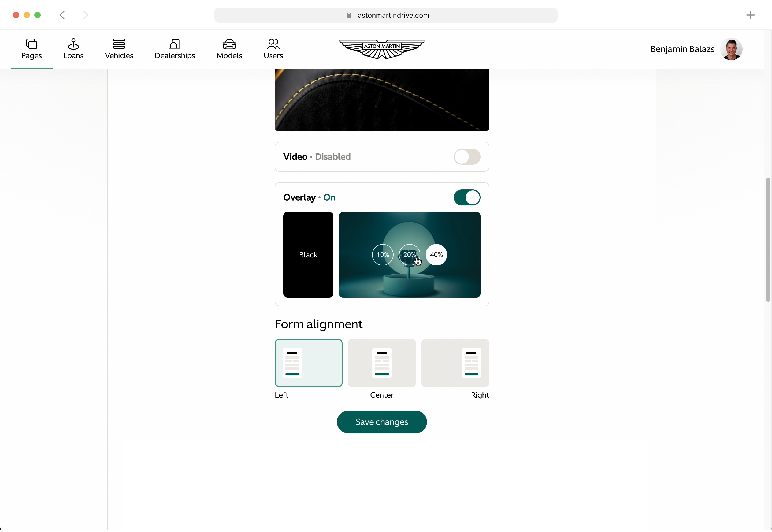Go to Loans via joystick icon

click(x=73, y=44)
